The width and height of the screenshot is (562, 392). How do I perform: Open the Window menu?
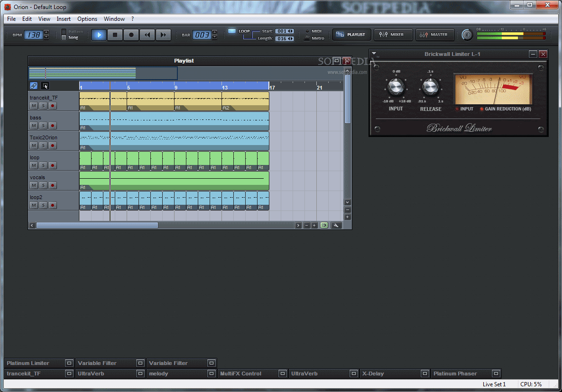(114, 19)
